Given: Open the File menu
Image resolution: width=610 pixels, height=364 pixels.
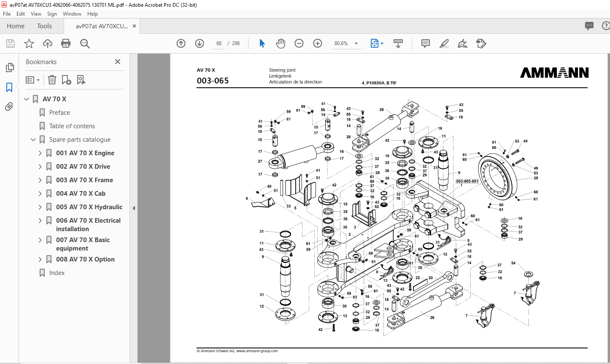Looking at the screenshot, I should click(x=7, y=14).
